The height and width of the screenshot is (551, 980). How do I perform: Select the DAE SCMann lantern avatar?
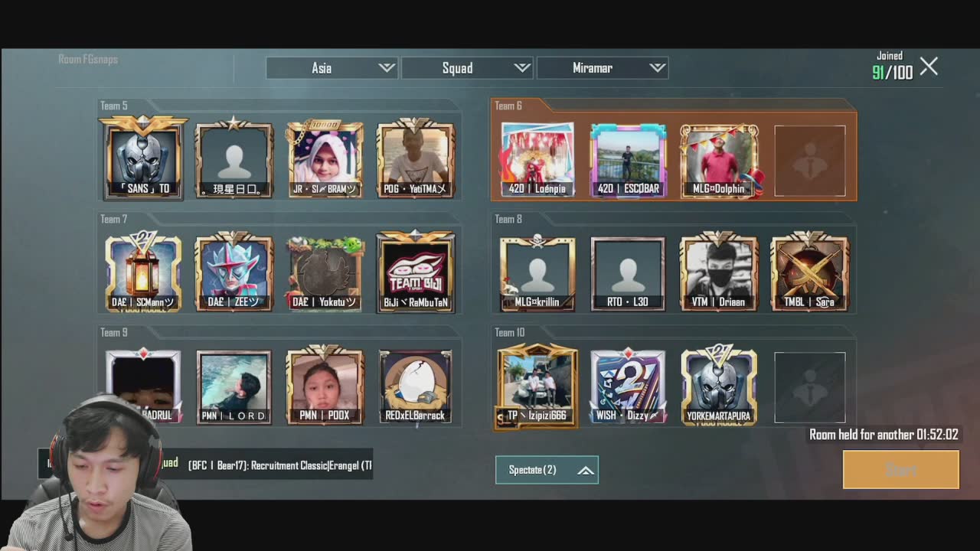coord(143,272)
